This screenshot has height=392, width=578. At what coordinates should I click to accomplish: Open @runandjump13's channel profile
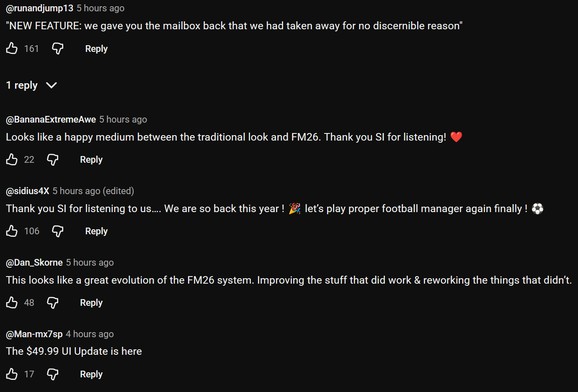(x=39, y=8)
